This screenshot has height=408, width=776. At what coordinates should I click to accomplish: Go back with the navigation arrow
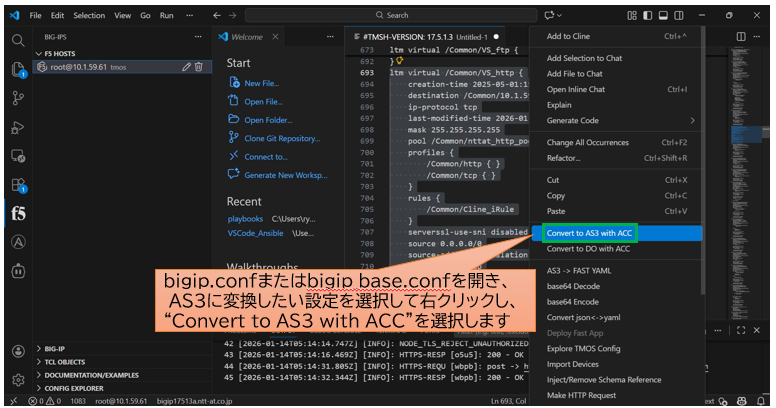coord(217,15)
